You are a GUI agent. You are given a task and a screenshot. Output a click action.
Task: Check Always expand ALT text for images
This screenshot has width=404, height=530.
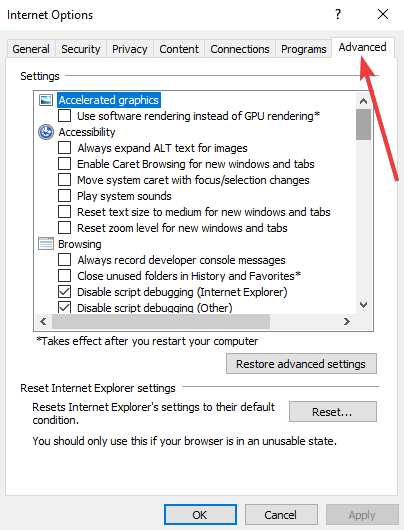click(x=64, y=148)
